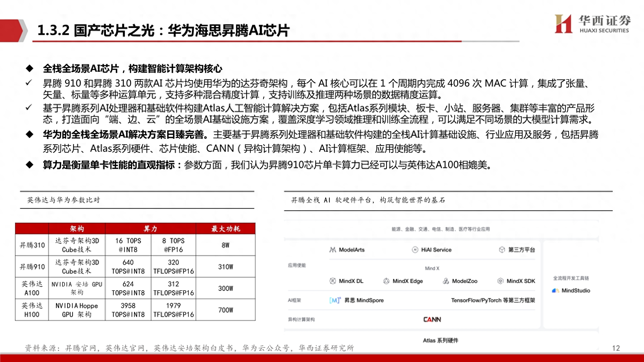The height and width of the screenshot is (362, 644).
Task: Click the 8W power cell
Action: [225, 245]
